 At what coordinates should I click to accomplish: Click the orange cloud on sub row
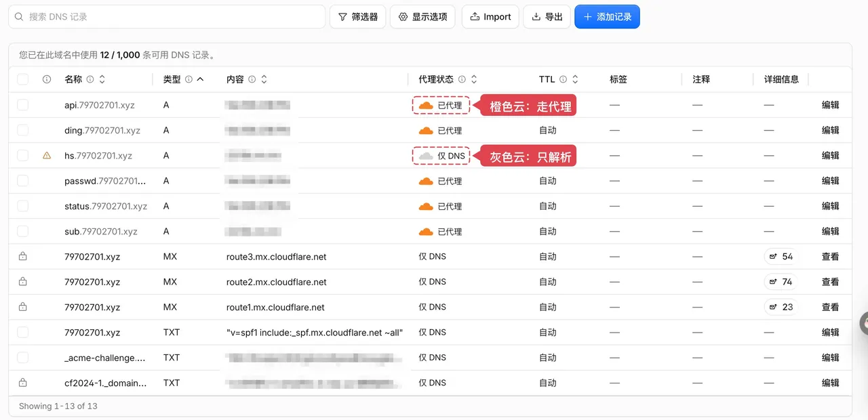click(x=426, y=232)
